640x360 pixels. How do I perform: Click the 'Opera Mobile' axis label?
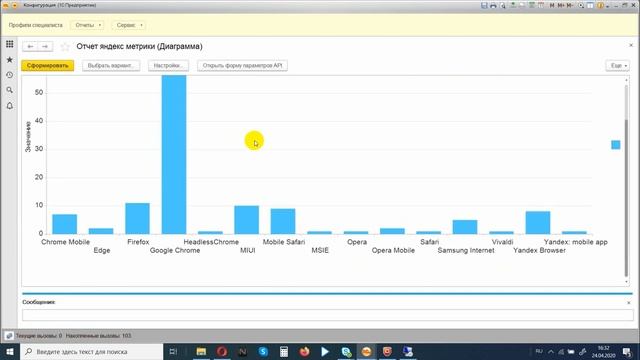(393, 251)
